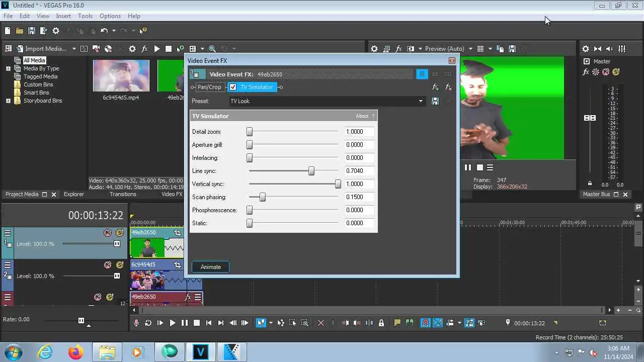Screen dimensions: 644x362
Task: Click the Detail zoom value field
Action: coord(359,132)
